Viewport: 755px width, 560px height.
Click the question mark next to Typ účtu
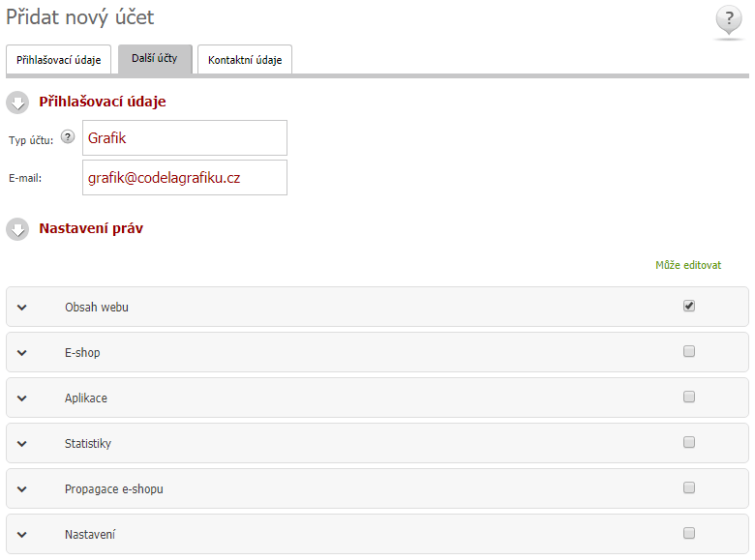click(68, 137)
